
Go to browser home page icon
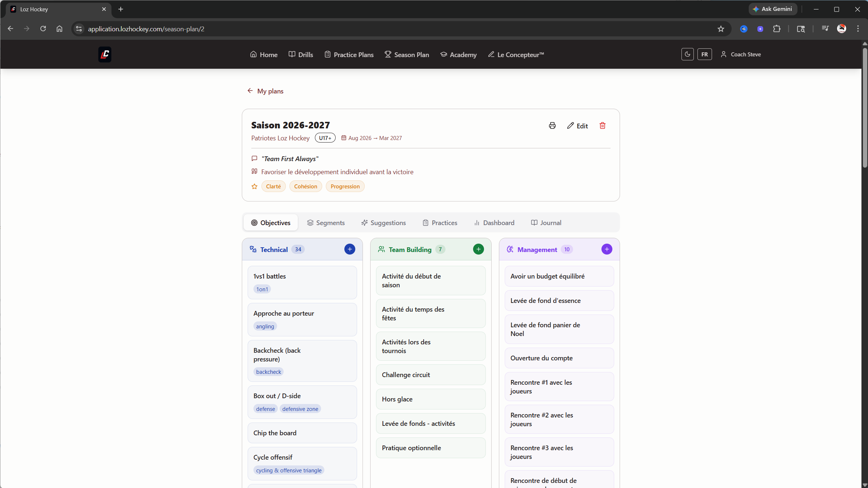click(x=59, y=29)
